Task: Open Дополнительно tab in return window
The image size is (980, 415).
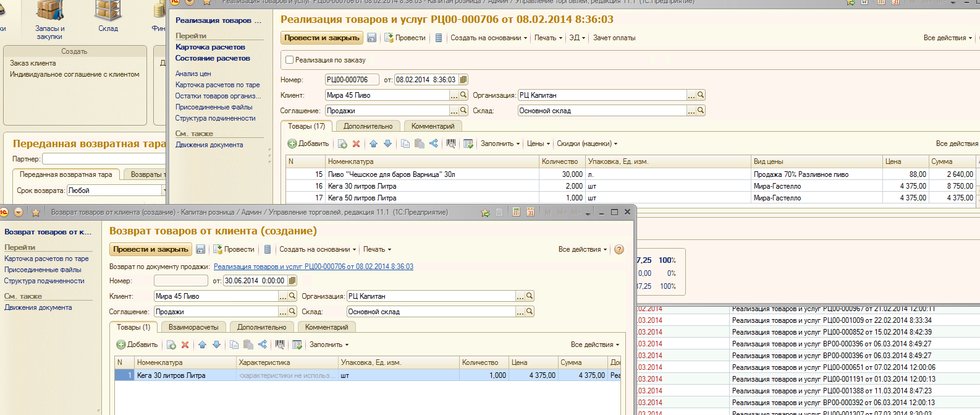Action: (x=262, y=327)
